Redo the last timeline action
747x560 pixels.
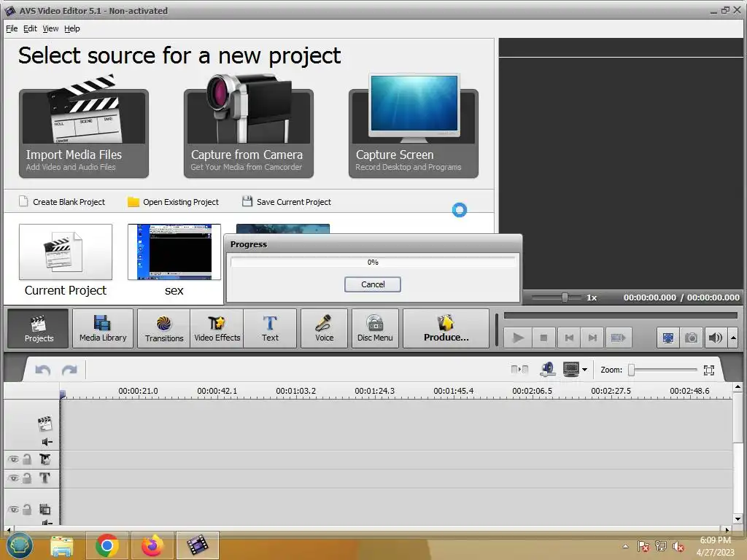coord(69,370)
